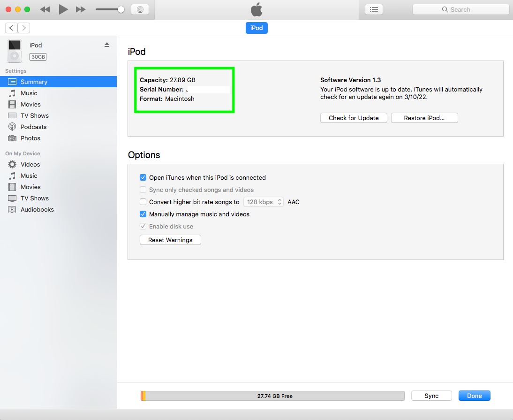Click the Software Version 1.3 heading
This screenshot has height=420, width=513.
coord(350,80)
